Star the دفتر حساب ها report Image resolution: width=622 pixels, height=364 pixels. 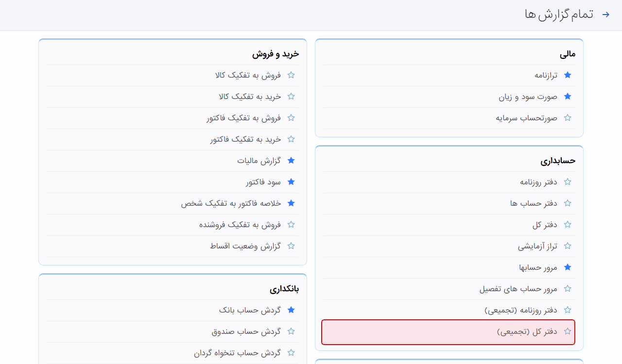click(567, 203)
